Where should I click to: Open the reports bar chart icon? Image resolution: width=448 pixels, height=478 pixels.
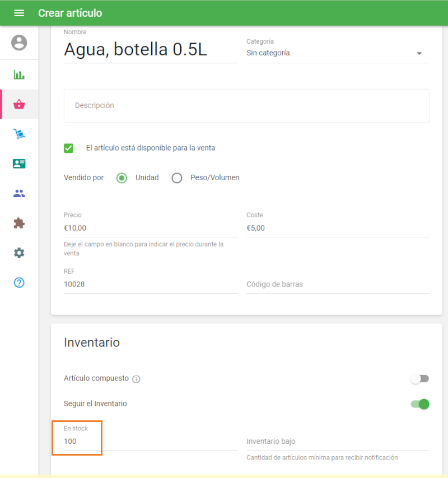(19, 74)
